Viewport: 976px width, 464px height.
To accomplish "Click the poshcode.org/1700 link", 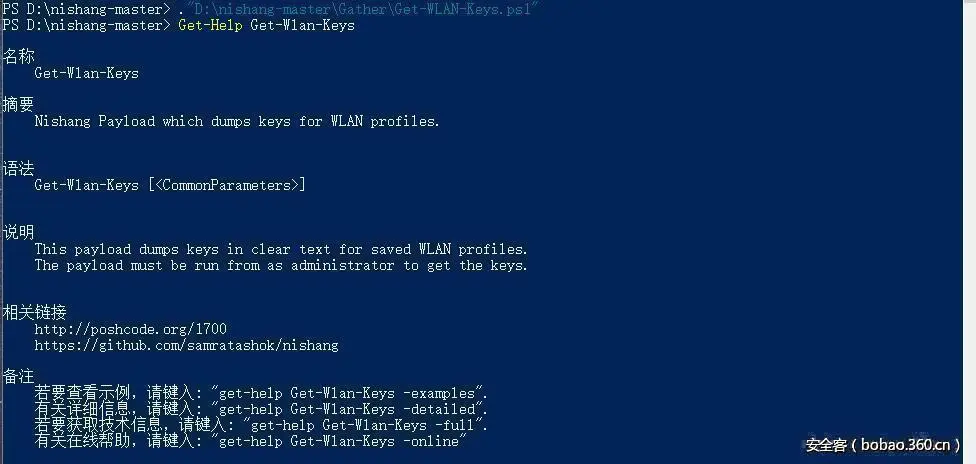I will pyautogui.click(x=131, y=329).
